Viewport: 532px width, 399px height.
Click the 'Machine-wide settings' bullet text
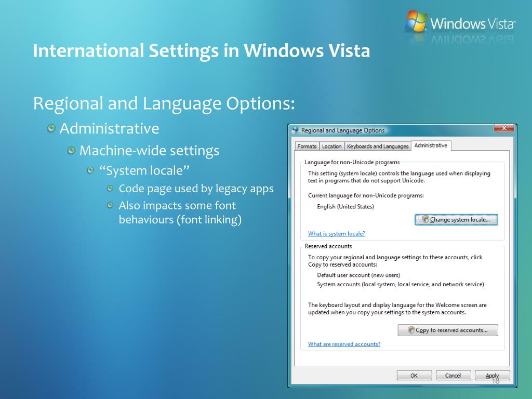pos(149,151)
